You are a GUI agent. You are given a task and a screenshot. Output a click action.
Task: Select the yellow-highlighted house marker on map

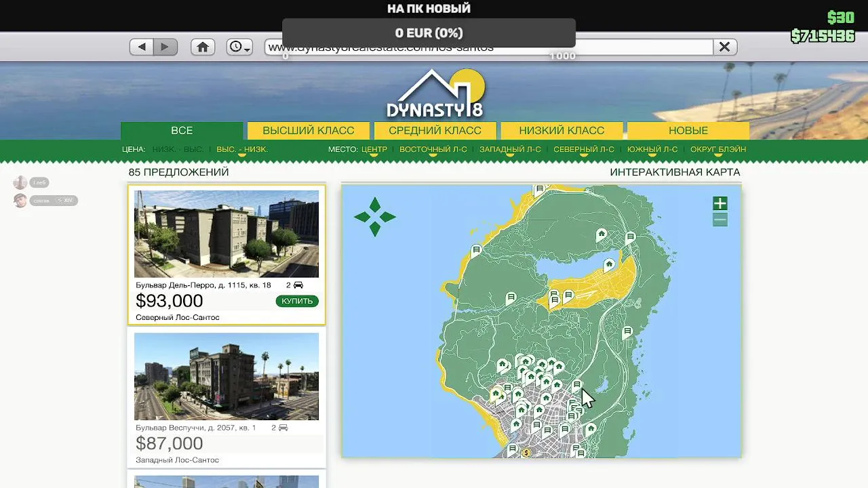coord(496,393)
